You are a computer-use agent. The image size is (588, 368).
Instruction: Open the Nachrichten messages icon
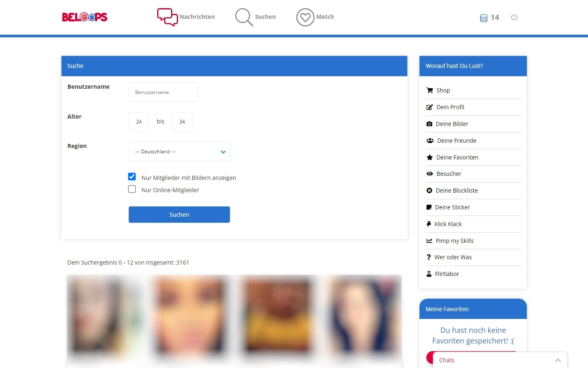click(167, 16)
